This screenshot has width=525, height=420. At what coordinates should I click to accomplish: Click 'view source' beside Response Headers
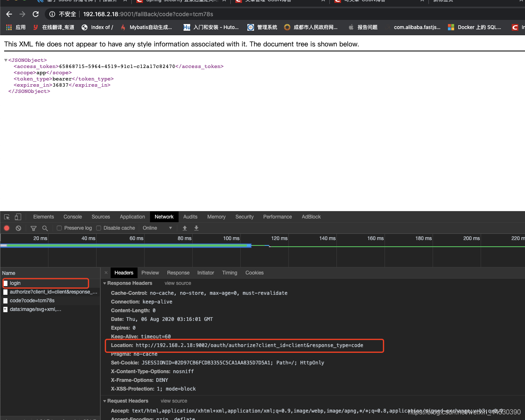click(x=178, y=283)
